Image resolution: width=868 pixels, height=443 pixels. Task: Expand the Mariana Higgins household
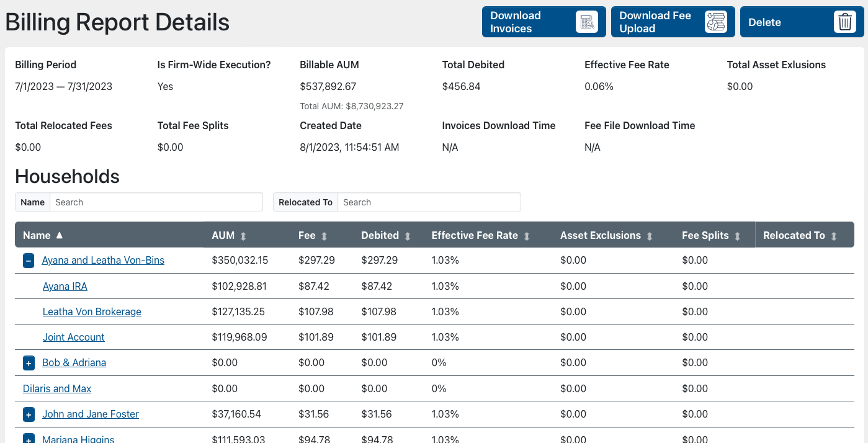28,438
